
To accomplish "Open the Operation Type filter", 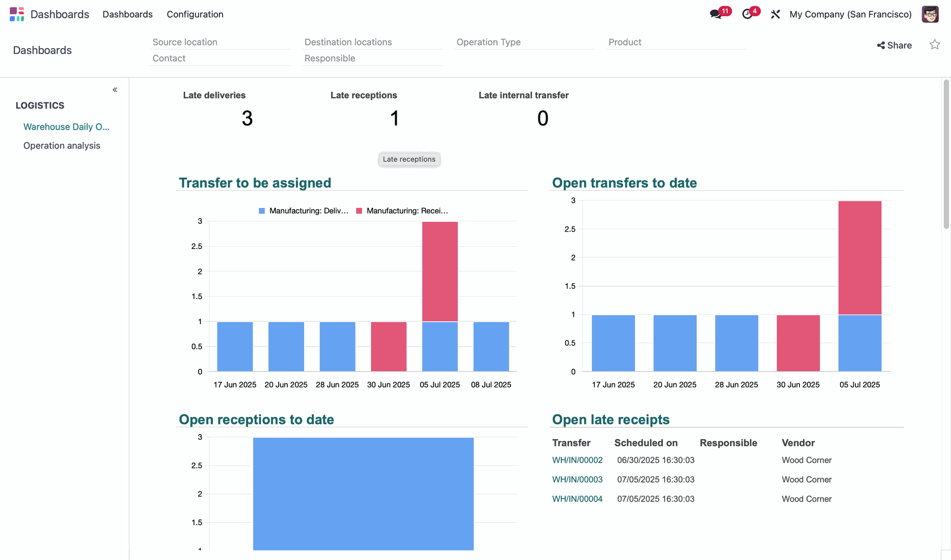I will [524, 42].
